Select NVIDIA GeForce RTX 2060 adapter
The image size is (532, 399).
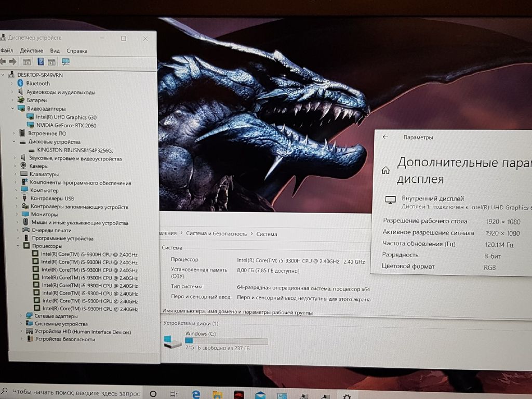(66, 125)
